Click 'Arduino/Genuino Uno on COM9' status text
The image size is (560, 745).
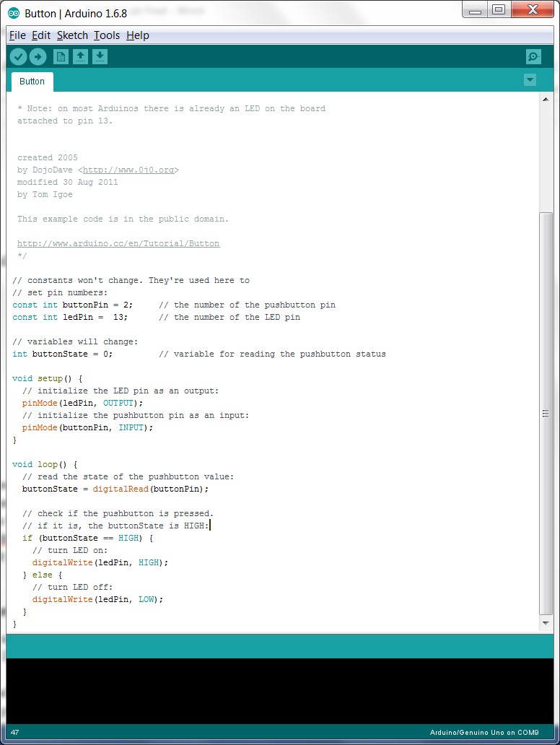click(x=484, y=732)
